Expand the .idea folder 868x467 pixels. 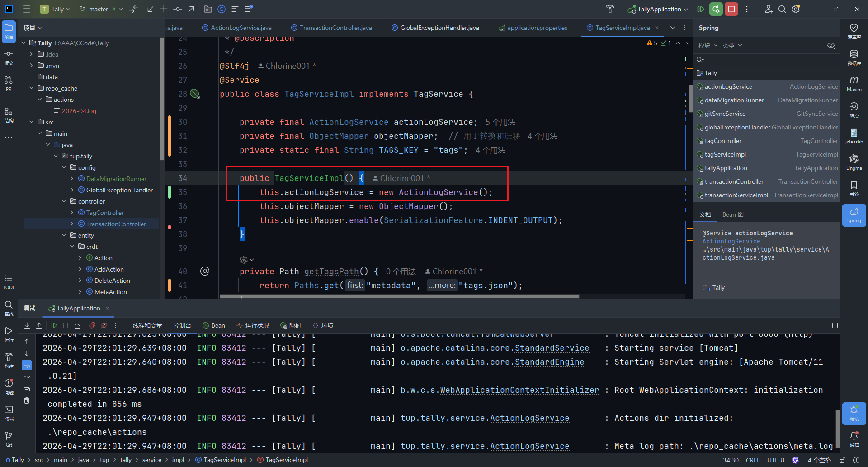(x=31, y=54)
